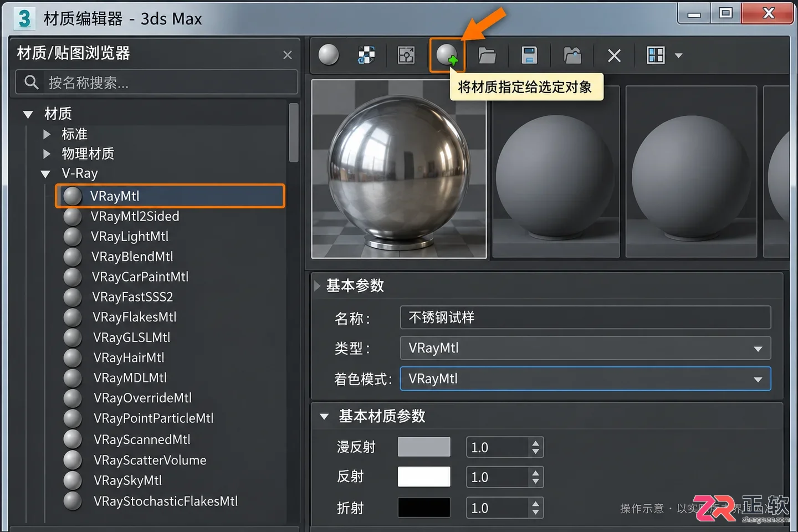The height and width of the screenshot is (532, 798).
Task: Collapse the 基本材质参数 rollout
Action: point(324,416)
